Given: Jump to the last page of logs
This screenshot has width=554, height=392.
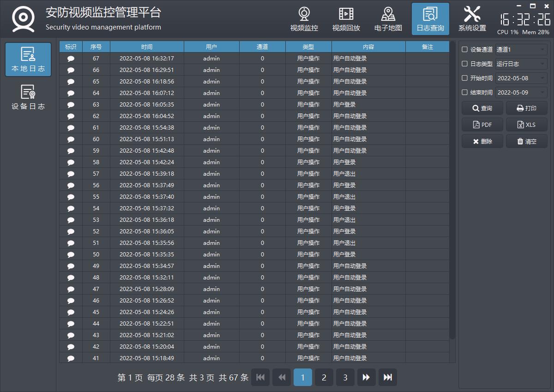Looking at the screenshot, I should click(x=387, y=377).
